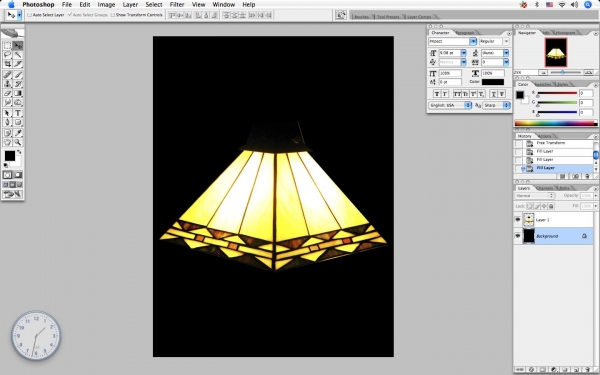Open the English: USA language dropdown

(450, 105)
